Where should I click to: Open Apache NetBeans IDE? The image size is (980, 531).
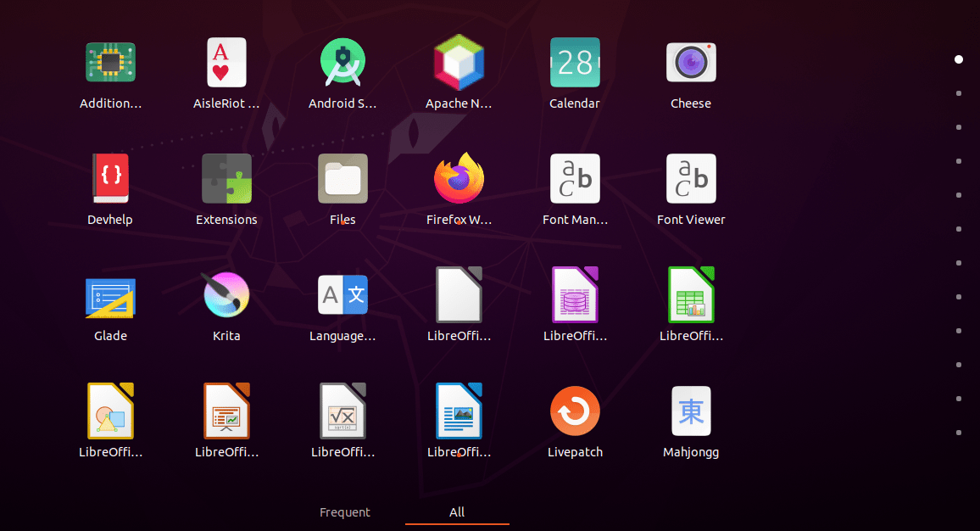[x=459, y=62]
